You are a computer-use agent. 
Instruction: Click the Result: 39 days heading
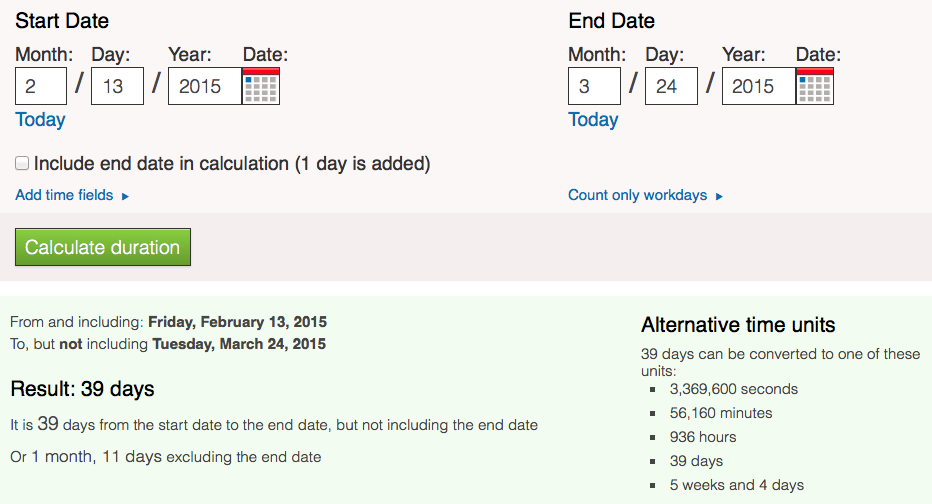(82, 388)
